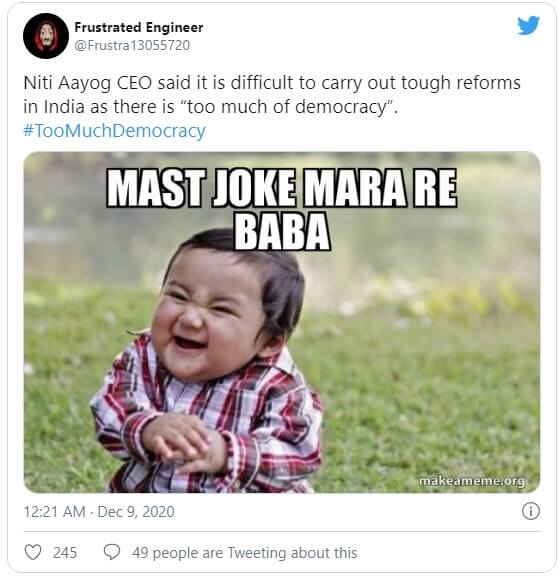Click the Frustrated Engineer display name

tap(139, 27)
